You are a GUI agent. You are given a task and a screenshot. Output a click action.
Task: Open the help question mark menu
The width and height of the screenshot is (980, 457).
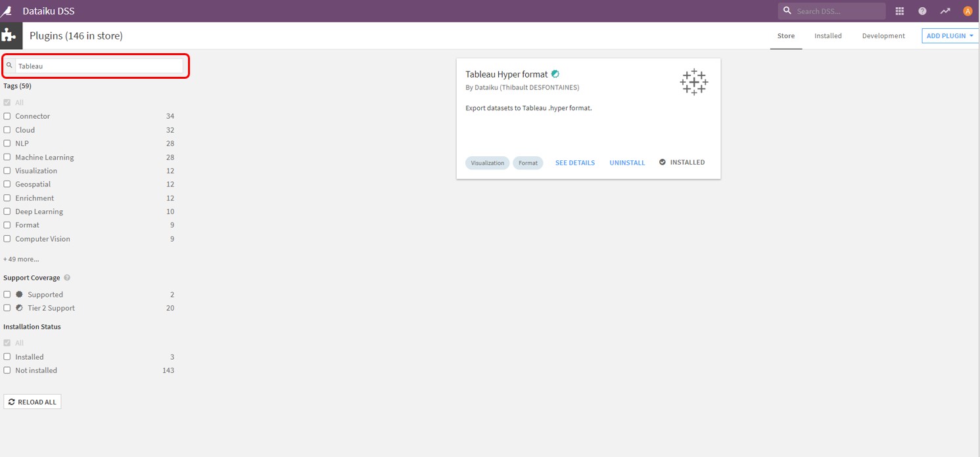coord(922,11)
